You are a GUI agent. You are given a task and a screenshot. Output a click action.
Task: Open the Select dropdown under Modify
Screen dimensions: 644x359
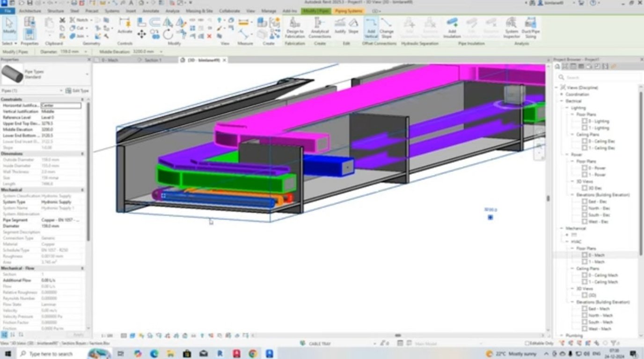[x=9, y=43]
